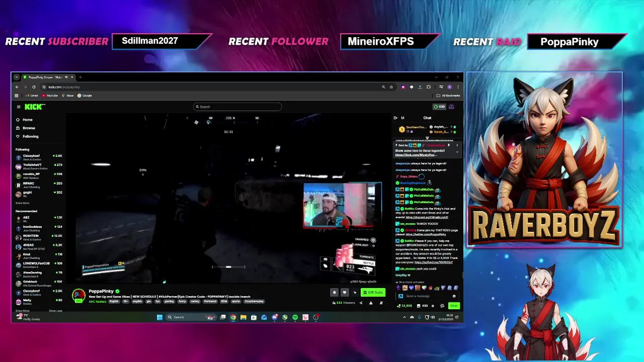Expand Show More under the Following list
Viewport: 644px width, 362px height.
click(22, 203)
